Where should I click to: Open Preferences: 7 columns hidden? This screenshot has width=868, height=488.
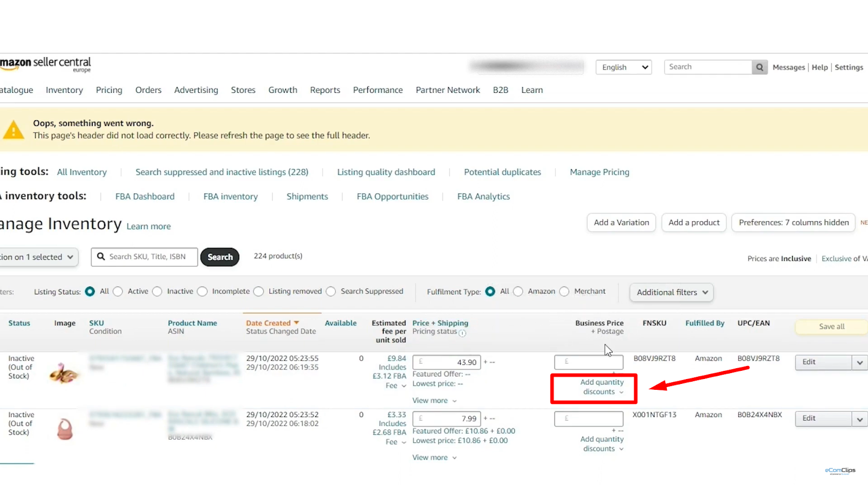point(794,223)
